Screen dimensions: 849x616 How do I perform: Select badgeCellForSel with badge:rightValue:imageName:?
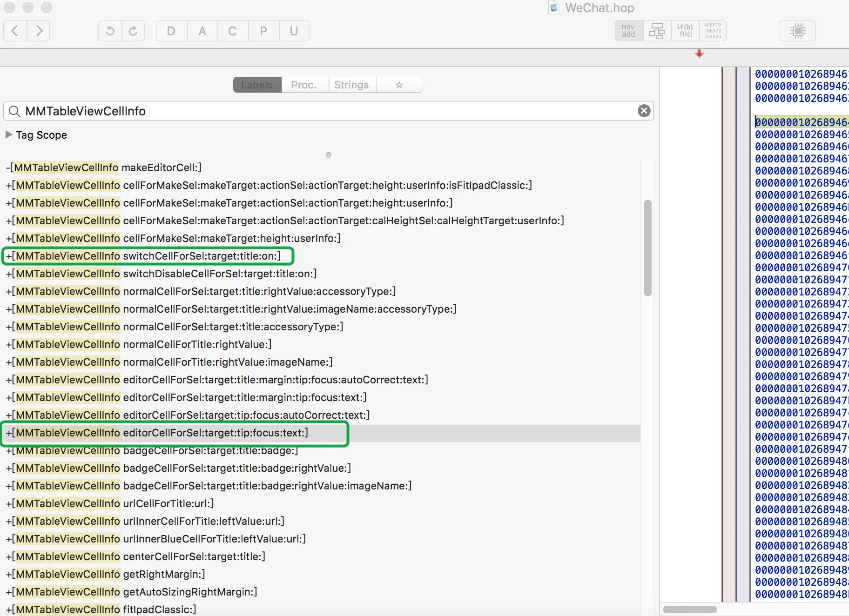click(209, 486)
